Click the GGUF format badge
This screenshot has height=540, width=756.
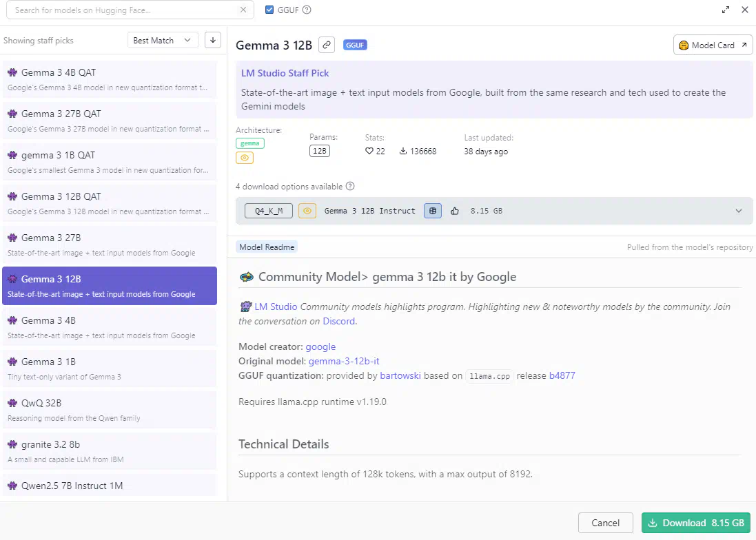[x=355, y=45]
